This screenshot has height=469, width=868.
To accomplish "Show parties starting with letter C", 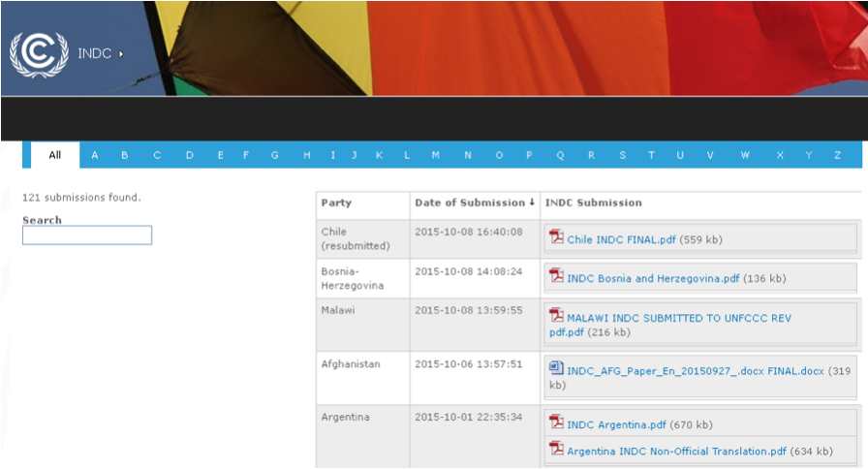I will click(x=157, y=155).
